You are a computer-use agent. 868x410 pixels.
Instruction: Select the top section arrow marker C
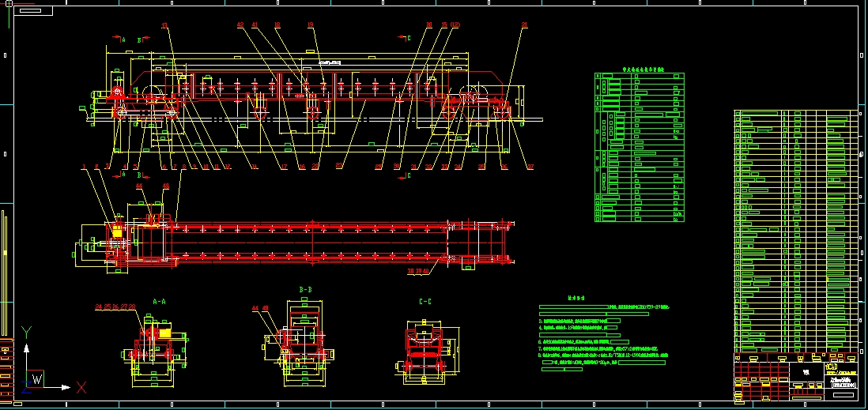[x=405, y=38]
